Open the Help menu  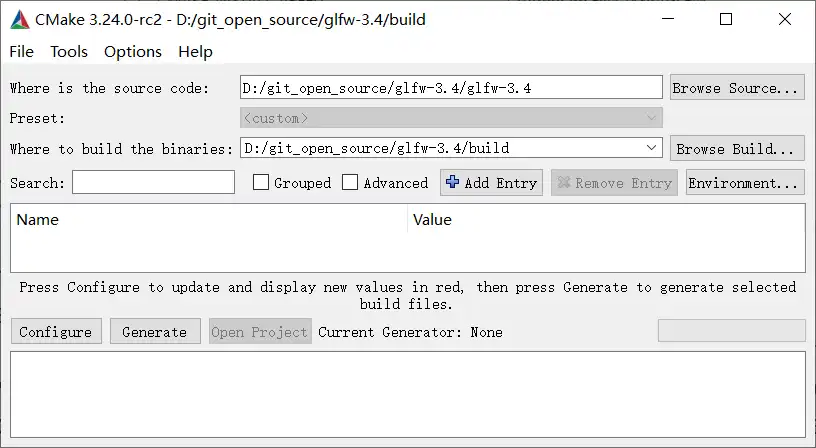click(x=195, y=51)
